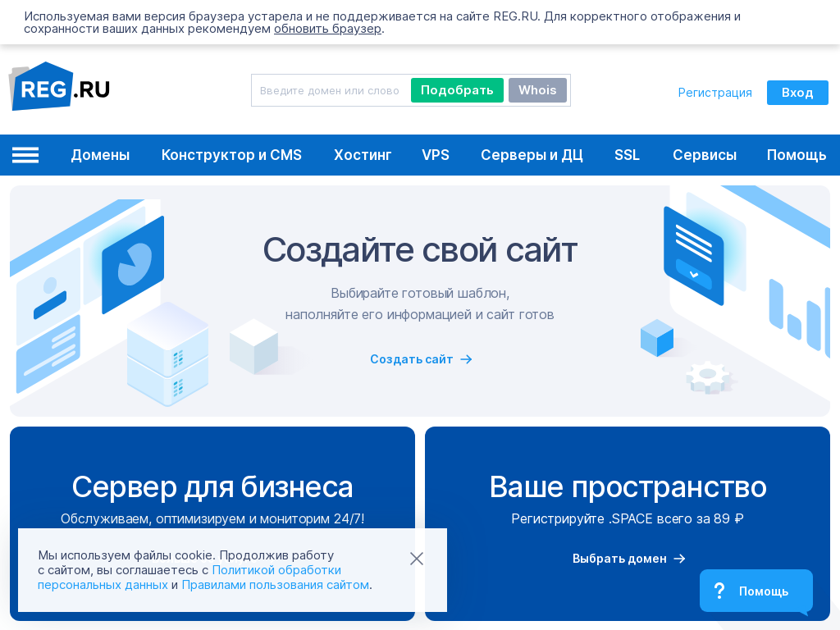
Task: Click the Whois button
Action: (x=537, y=90)
